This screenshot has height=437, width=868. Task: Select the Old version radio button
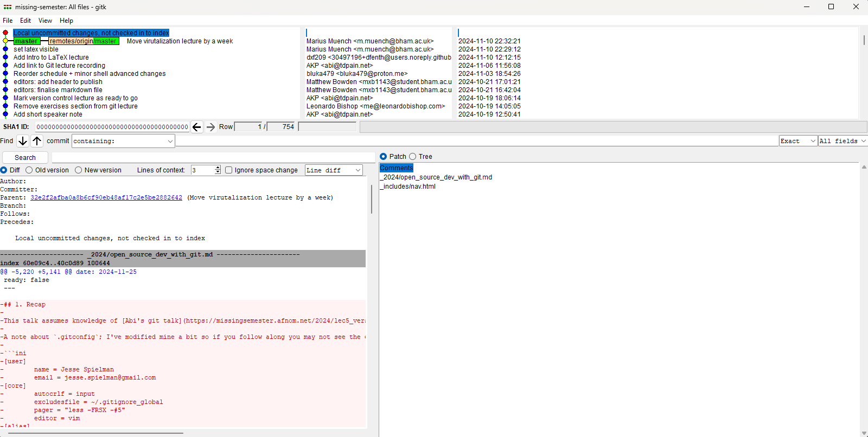(30, 170)
